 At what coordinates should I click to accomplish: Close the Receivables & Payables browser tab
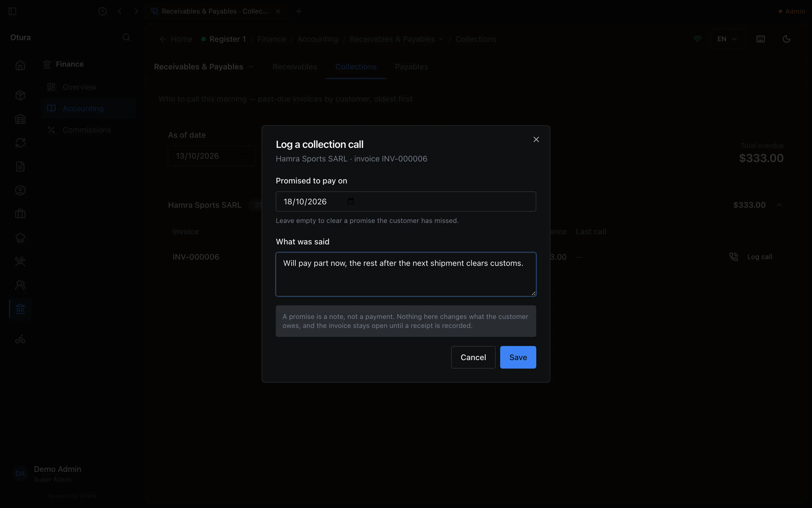[x=278, y=11]
